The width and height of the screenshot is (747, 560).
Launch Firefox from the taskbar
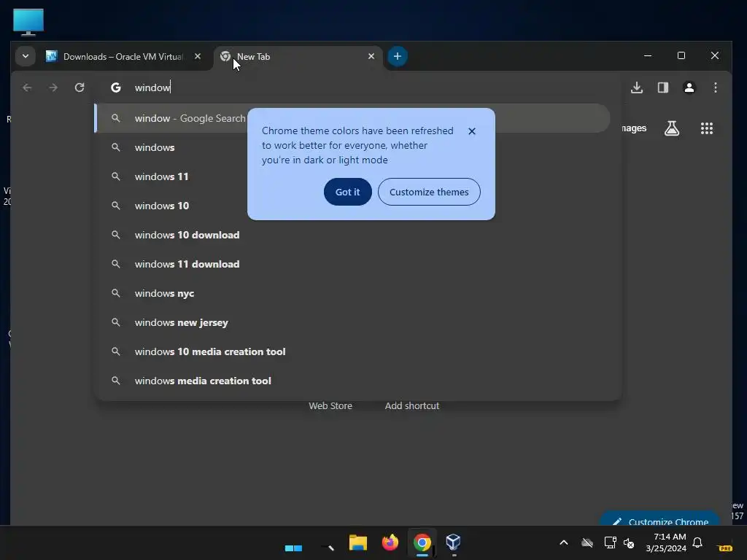pyautogui.click(x=390, y=542)
